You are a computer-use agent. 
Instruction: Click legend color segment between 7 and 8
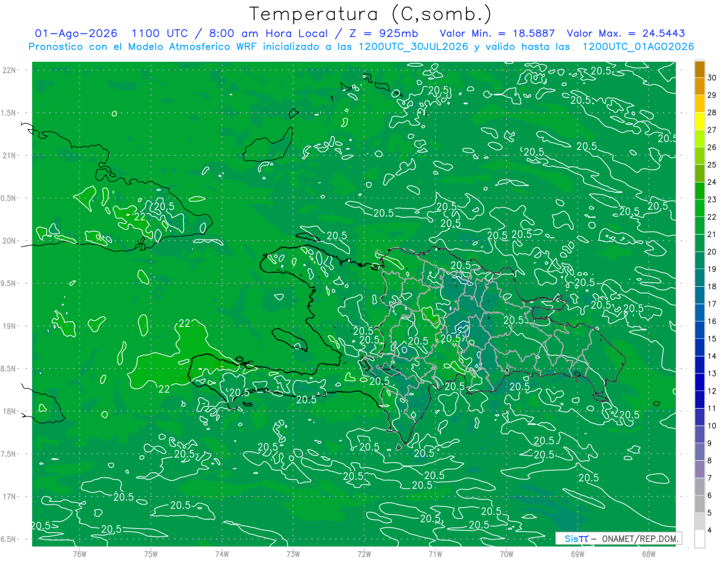click(699, 469)
